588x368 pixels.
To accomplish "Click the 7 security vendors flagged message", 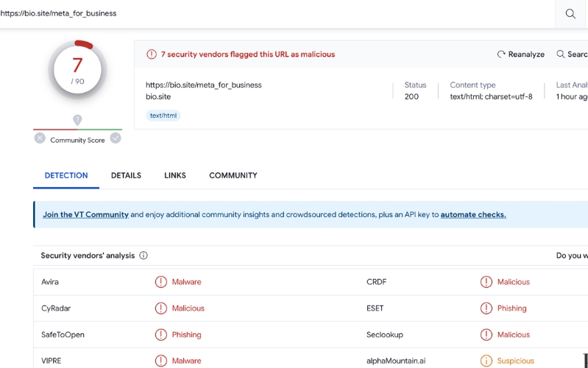I will click(x=248, y=54).
